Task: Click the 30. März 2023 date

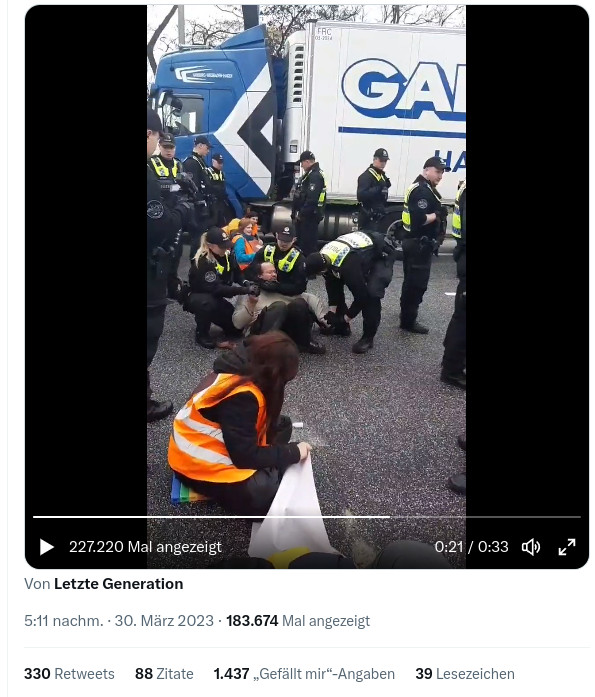Action: (x=164, y=621)
